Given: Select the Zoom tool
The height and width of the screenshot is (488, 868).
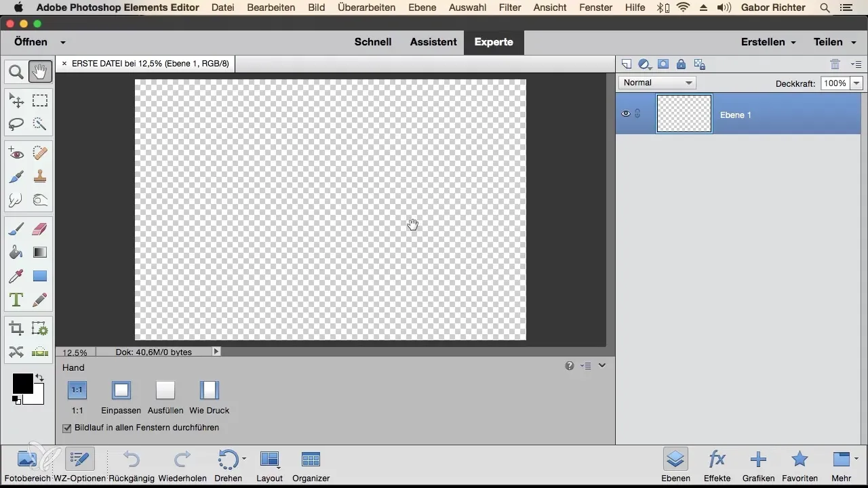Looking at the screenshot, I should 16,71.
